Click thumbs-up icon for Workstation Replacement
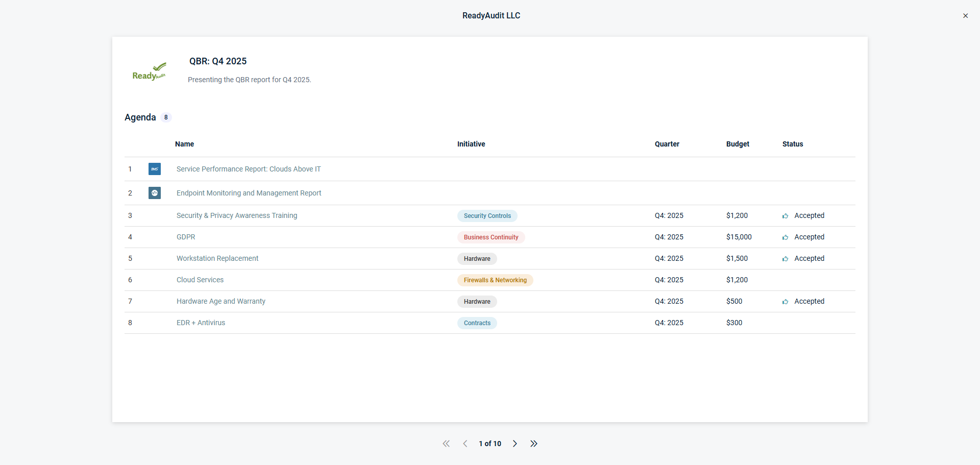The height and width of the screenshot is (465, 980). point(785,259)
